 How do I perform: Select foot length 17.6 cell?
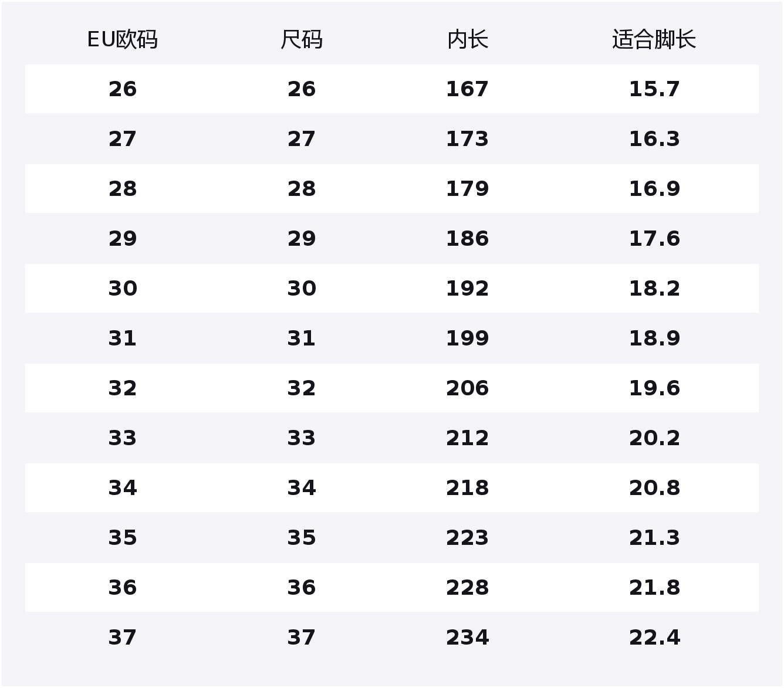(x=654, y=239)
